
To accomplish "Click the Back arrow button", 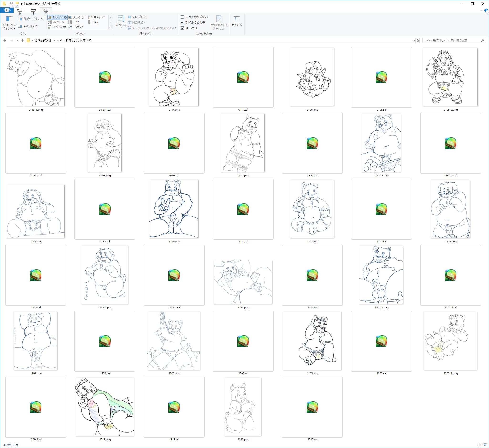I will click(5, 40).
